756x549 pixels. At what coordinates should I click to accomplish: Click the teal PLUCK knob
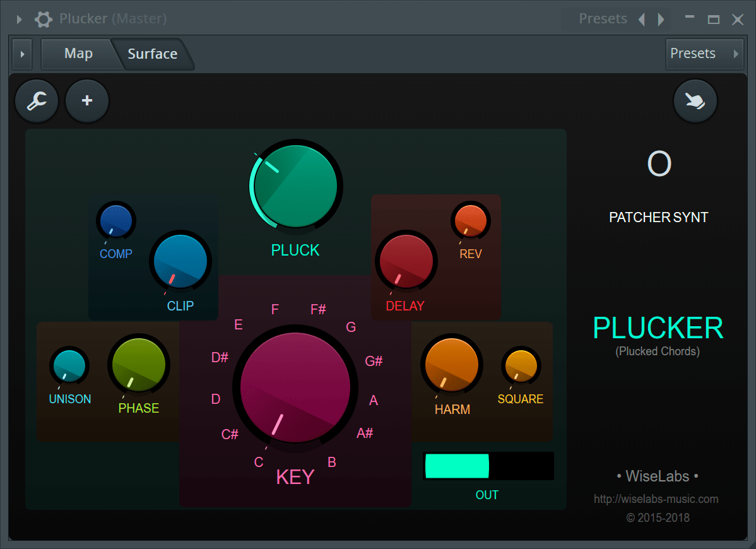pyautogui.click(x=295, y=184)
